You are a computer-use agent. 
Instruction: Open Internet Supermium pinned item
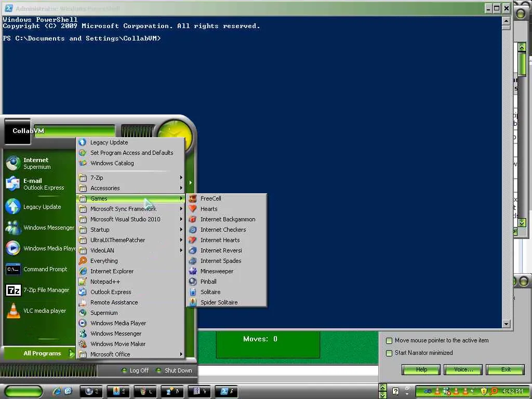coord(39,163)
